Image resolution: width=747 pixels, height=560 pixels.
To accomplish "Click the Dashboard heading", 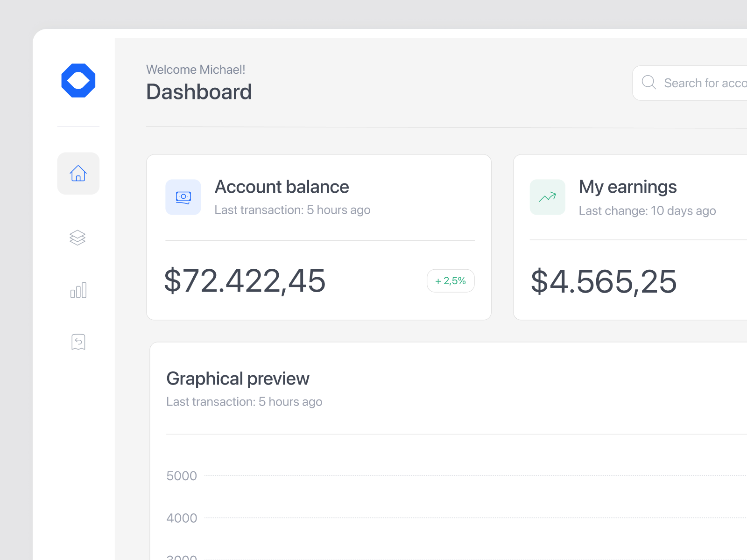I will (199, 91).
